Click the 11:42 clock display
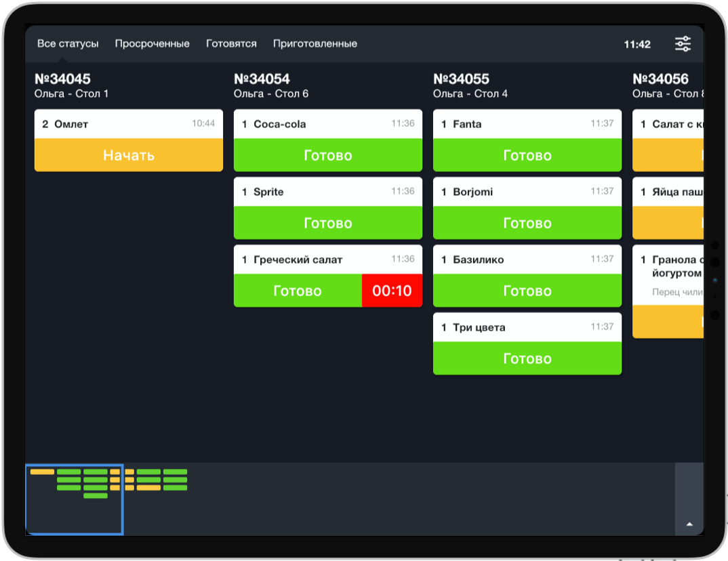 pos(638,43)
